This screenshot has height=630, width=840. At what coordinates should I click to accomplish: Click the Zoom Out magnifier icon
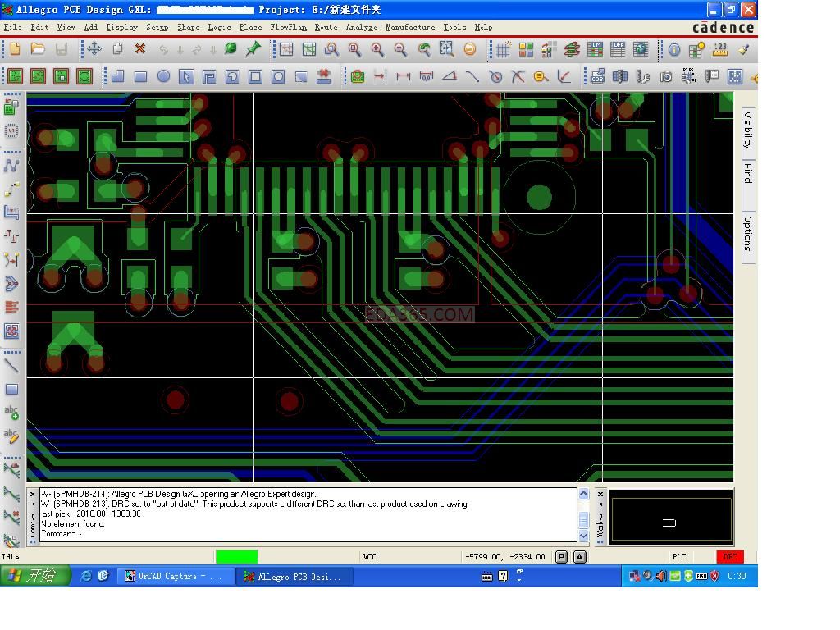(400, 49)
